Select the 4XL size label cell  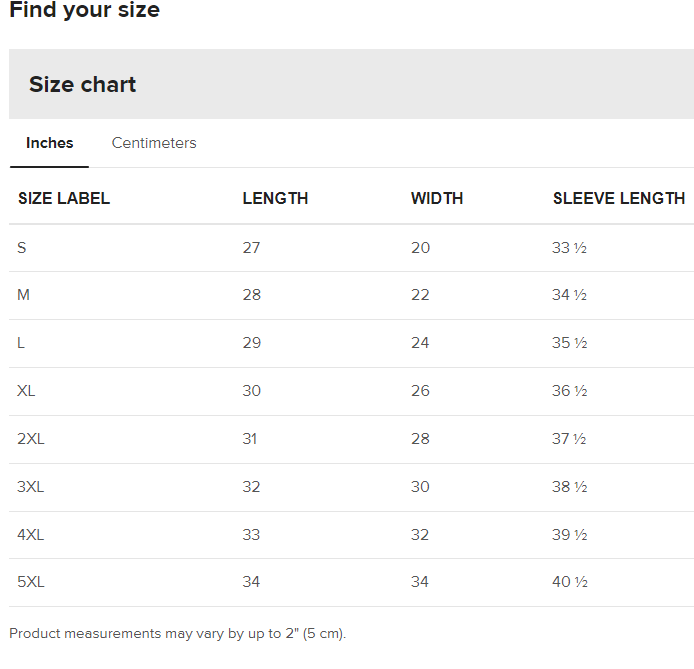coord(31,535)
